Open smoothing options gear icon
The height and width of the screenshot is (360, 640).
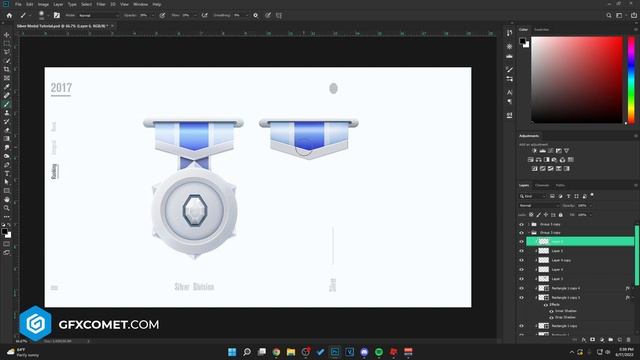click(256, 16)
